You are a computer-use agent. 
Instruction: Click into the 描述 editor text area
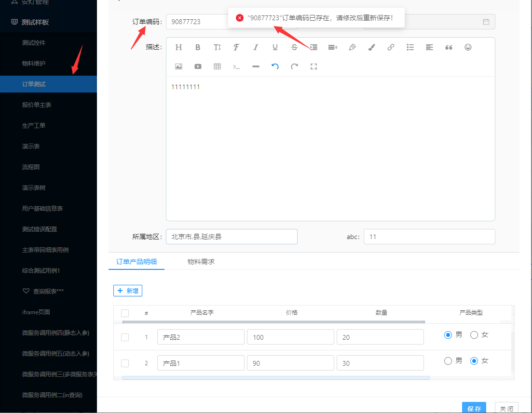330,148
